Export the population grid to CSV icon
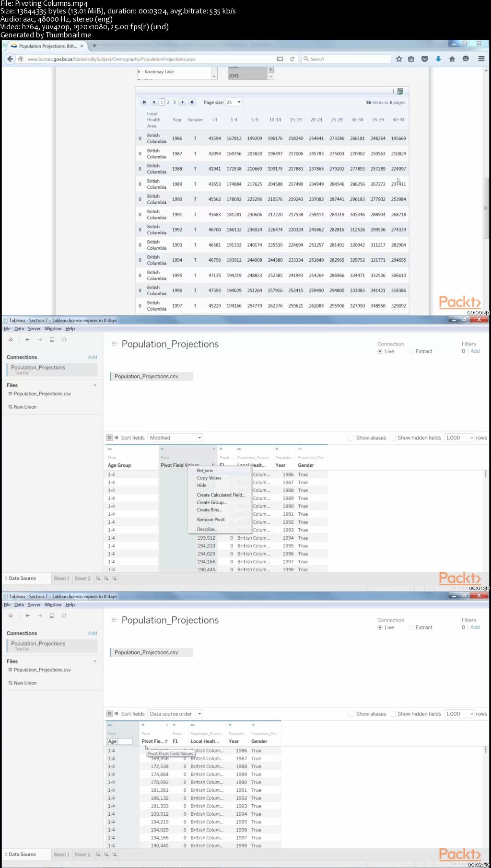Viewport: 491px width, 868px height. pyautogui.click(x=400, y=91)
